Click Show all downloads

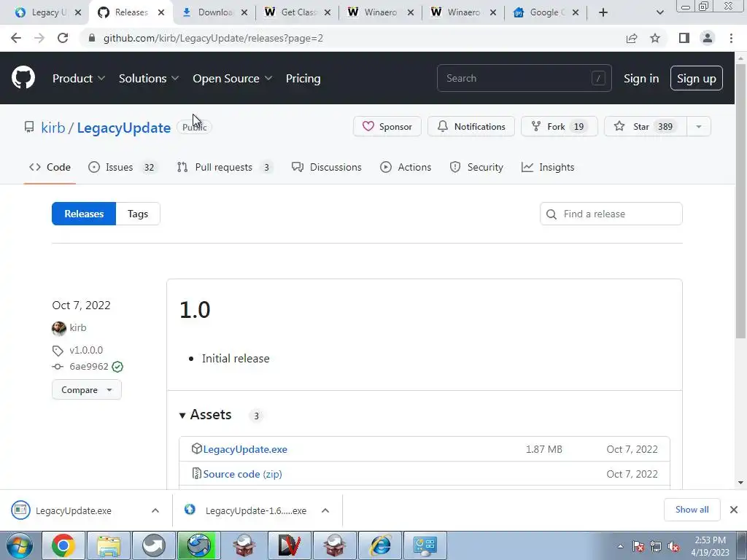coord(692,510)
